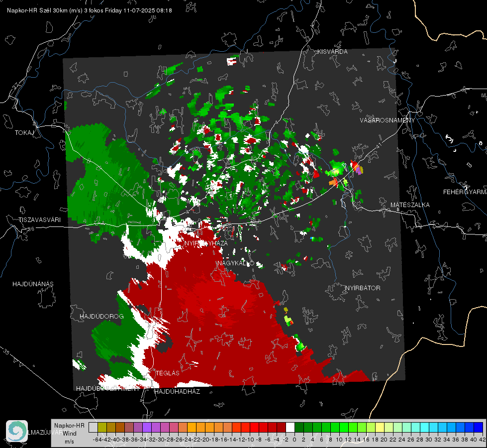Pick the bright green swatch between 10 and 12

click(x=344, y=428)
